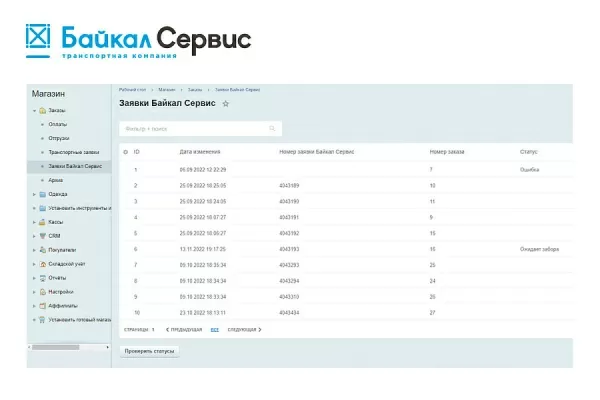This screenshot has height=400, width=600.
Task: Expand the Одежда tree node arrow
Action: pos(34,194)
